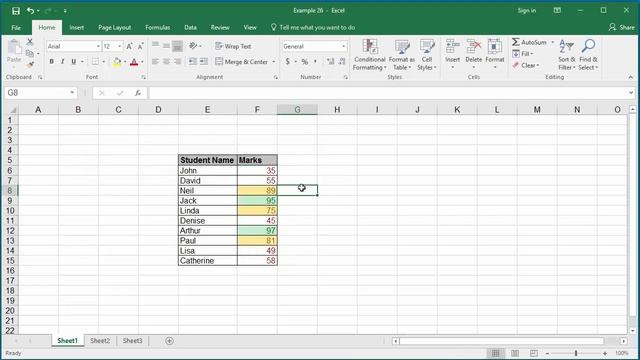The width and height of the screenshot is (640, 360).
Task: Switch to the Review tab
Action: [x=220, y=27]
